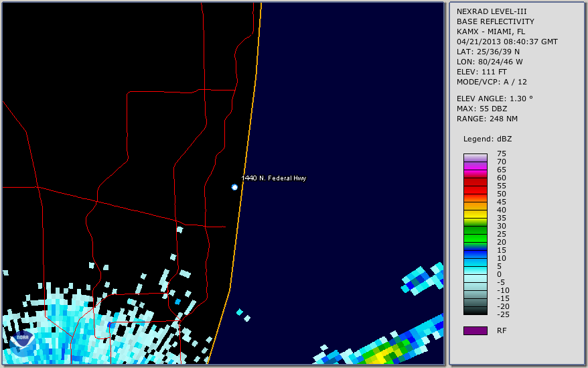Click the 50 value on the legend
Screen dimensions: 588x368
pyautogui.click(x=502, y=194)
